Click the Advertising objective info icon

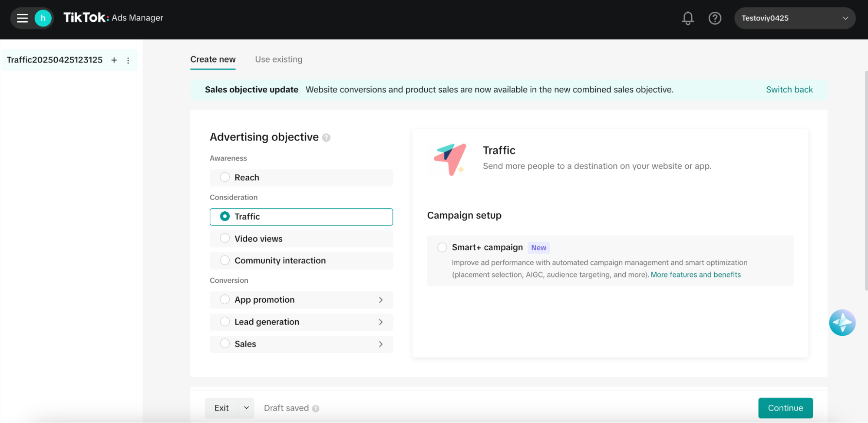(327, 138)
